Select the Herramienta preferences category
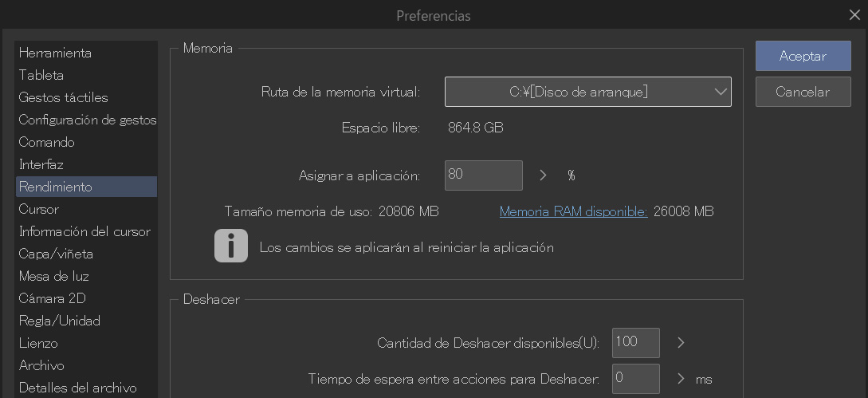868x398 pixels. coord(55,53)
